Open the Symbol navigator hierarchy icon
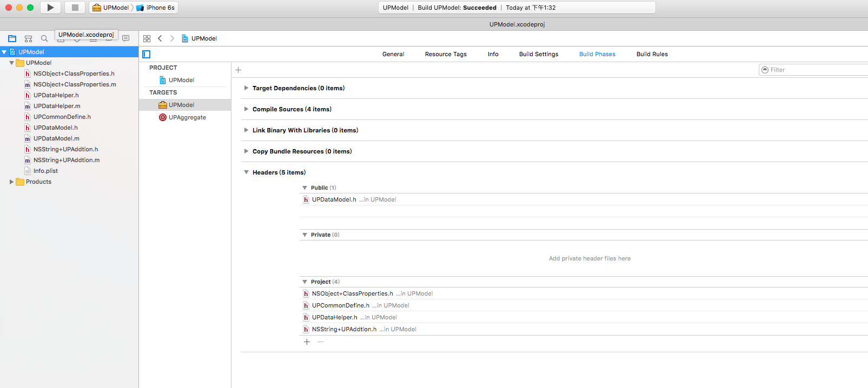 point(28,38)
